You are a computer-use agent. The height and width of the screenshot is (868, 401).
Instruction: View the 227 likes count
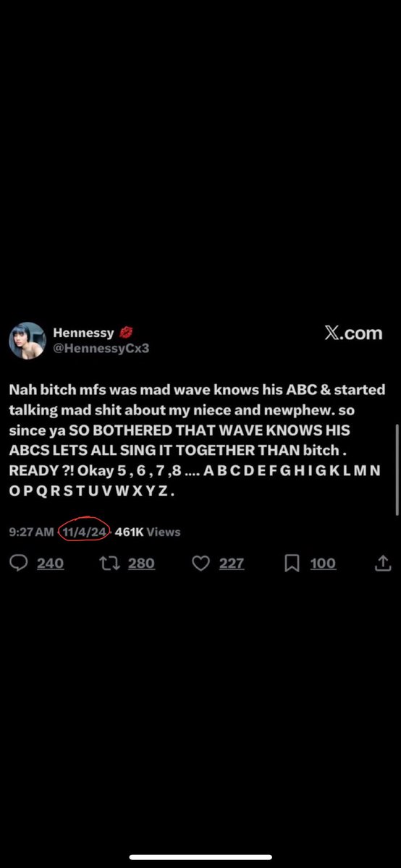pos(231,563)
